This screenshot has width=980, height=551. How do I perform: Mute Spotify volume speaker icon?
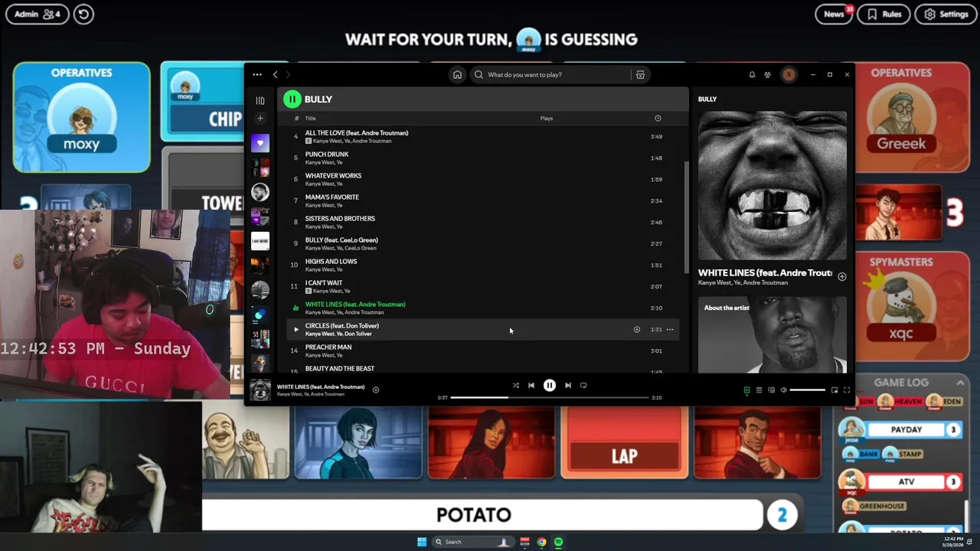point(783,390)
